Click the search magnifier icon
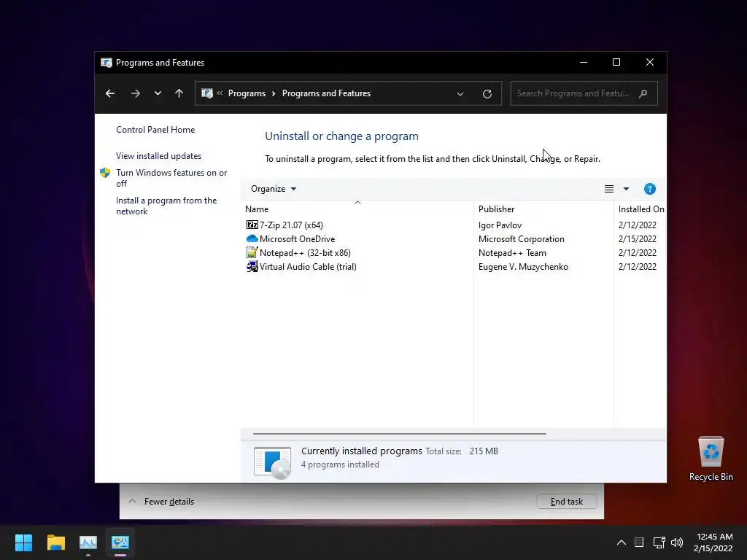Image resolution: width=747 pixels, height=560 pixels. click(x=643, y=93)
